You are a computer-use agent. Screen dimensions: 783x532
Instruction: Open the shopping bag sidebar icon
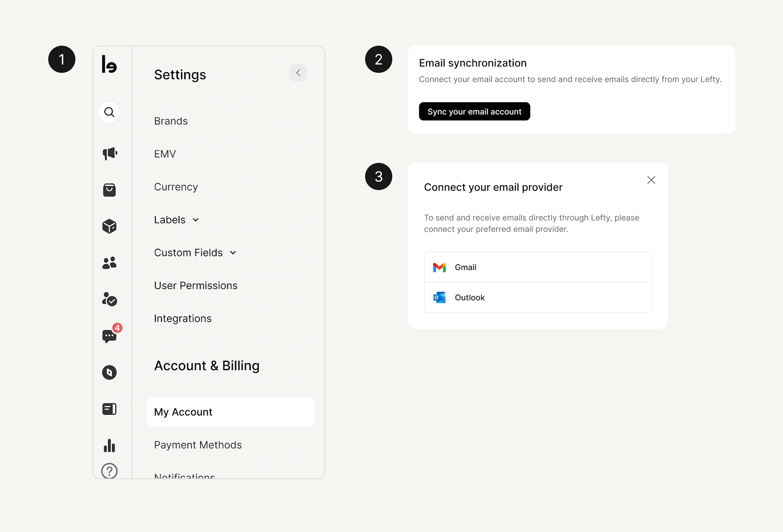(x=109, y=190)
